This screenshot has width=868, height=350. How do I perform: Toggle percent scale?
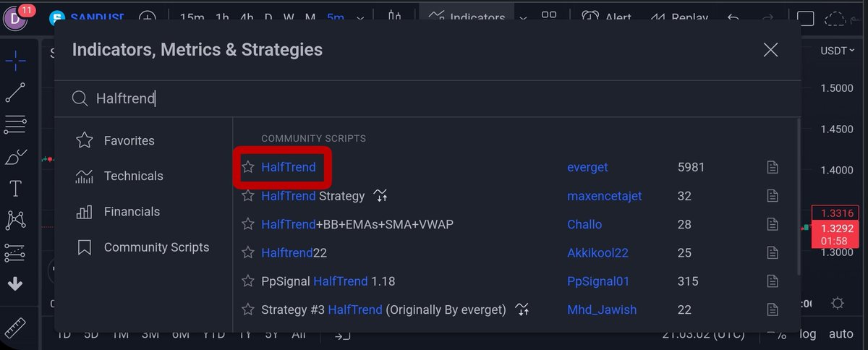[780, 334]
